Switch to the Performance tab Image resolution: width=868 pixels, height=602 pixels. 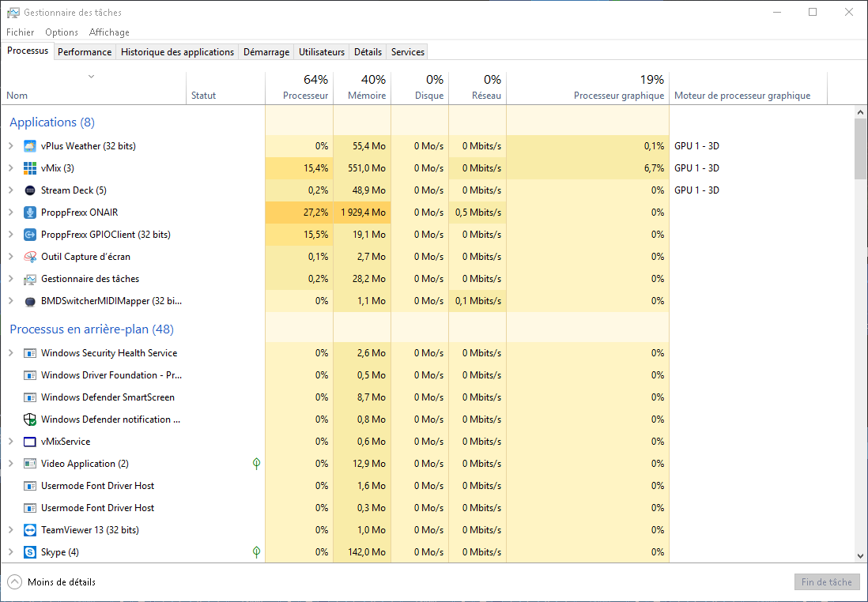85,52
